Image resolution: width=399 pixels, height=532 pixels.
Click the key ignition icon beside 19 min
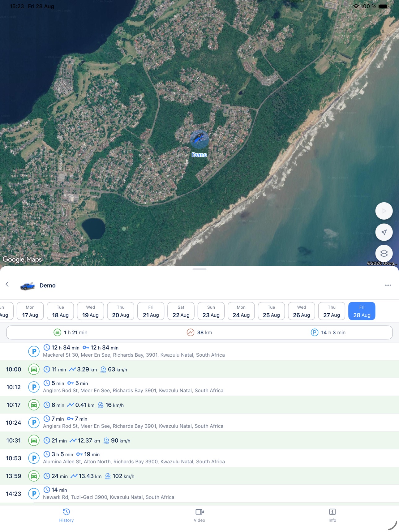(x=79, y=454)
